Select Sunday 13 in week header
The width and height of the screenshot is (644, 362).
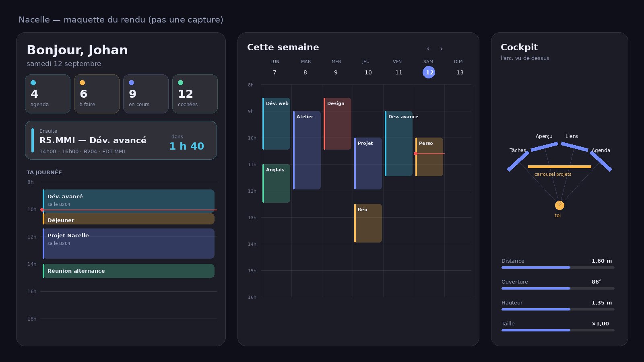[460, 72]
